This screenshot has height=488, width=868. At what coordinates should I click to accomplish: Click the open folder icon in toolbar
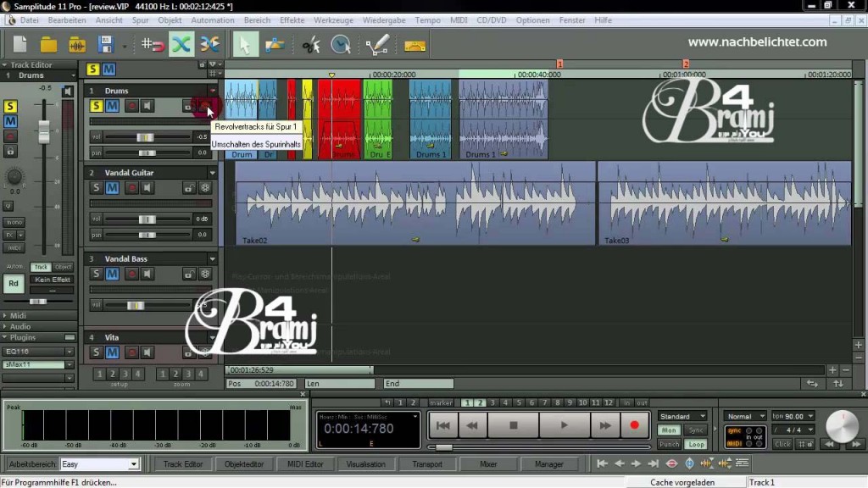click(48, 44)
